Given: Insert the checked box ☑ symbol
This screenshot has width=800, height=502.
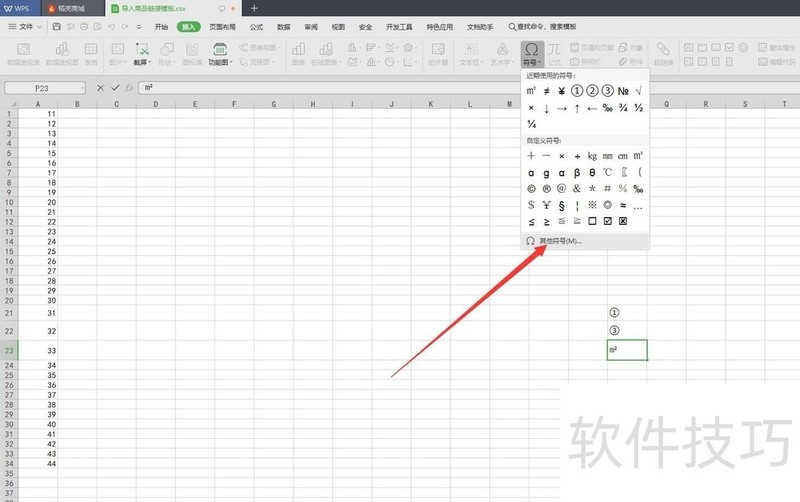Looking at the screenshot, I should (x=608, y=221).
